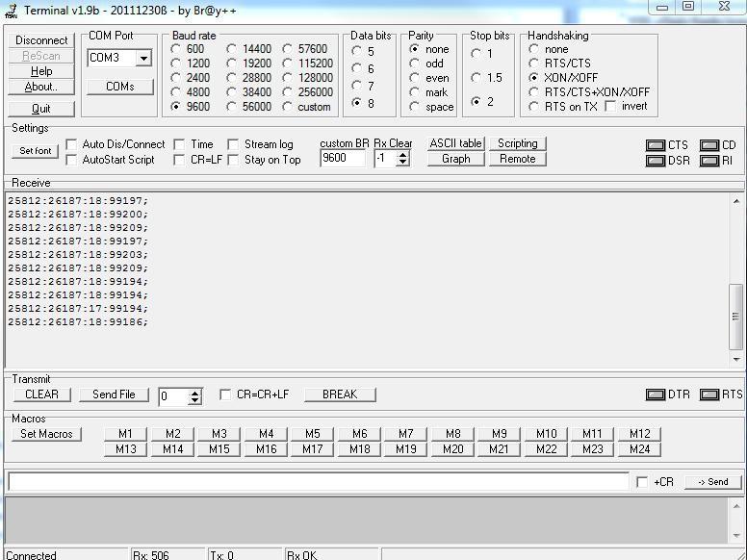Click the Receive pane scrollbar thumb
This screenshot has width=747, height=560.
click(736, 317)
